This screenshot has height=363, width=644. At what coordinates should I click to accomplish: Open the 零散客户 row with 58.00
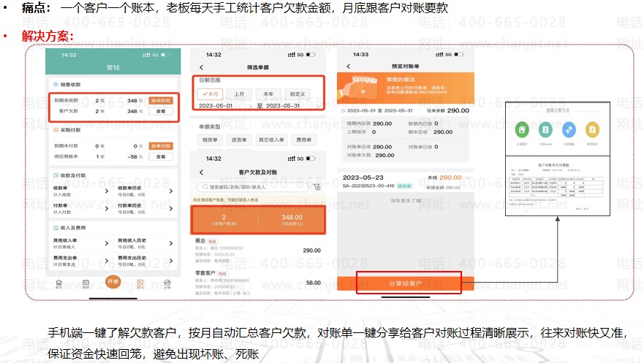click(257, 283)
